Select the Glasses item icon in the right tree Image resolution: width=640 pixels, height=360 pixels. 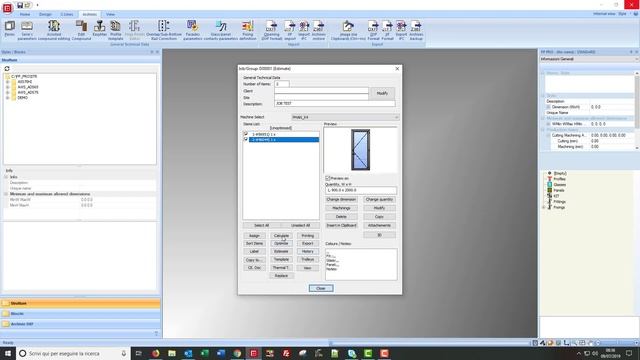[550, 184]
